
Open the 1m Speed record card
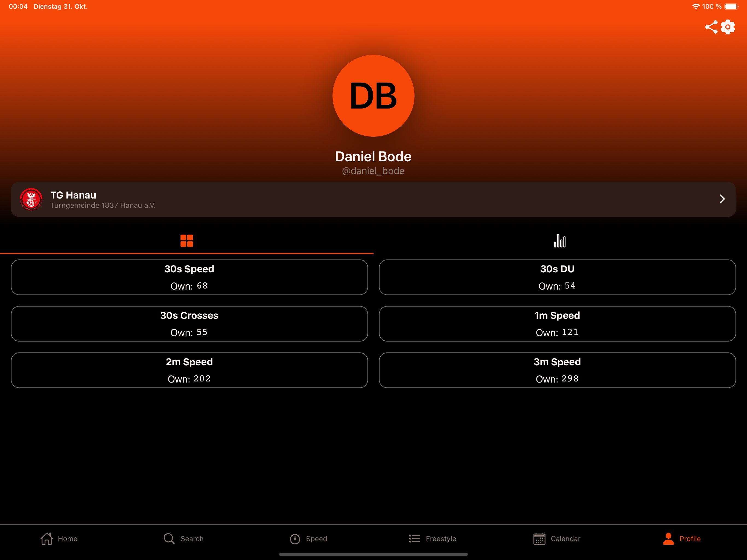point(557,324)
